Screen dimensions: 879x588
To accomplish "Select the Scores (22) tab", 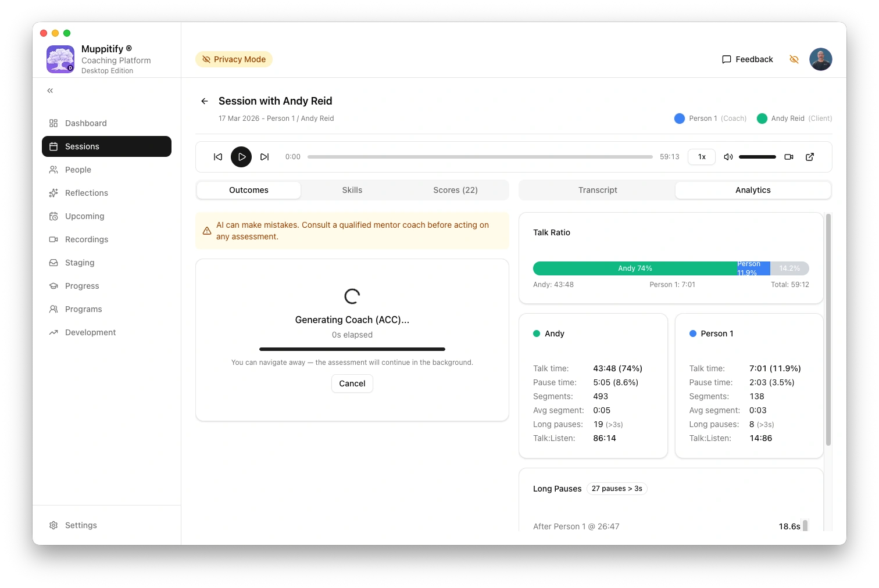I will tap(455, 190).
